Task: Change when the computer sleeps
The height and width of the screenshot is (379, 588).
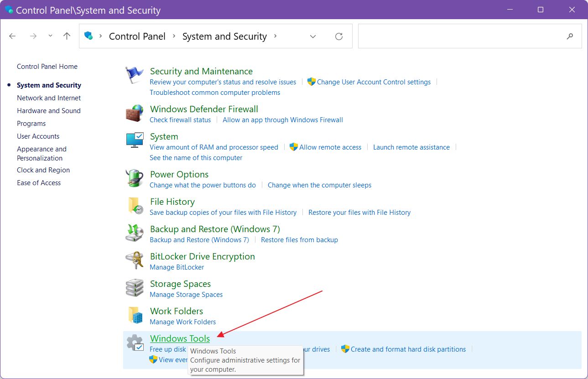Action: [319, 185]
